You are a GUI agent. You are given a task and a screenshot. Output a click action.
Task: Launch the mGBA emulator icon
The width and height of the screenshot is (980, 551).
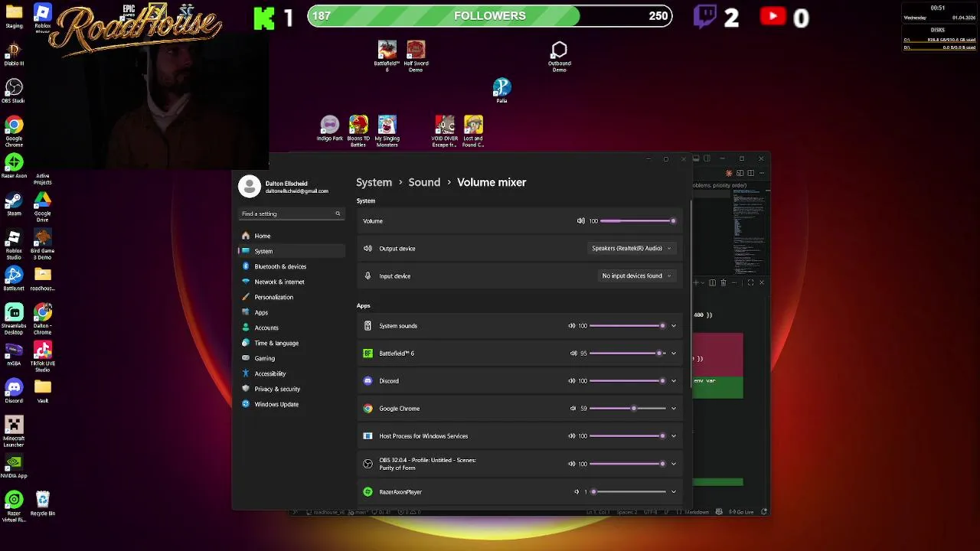[14, 353]
